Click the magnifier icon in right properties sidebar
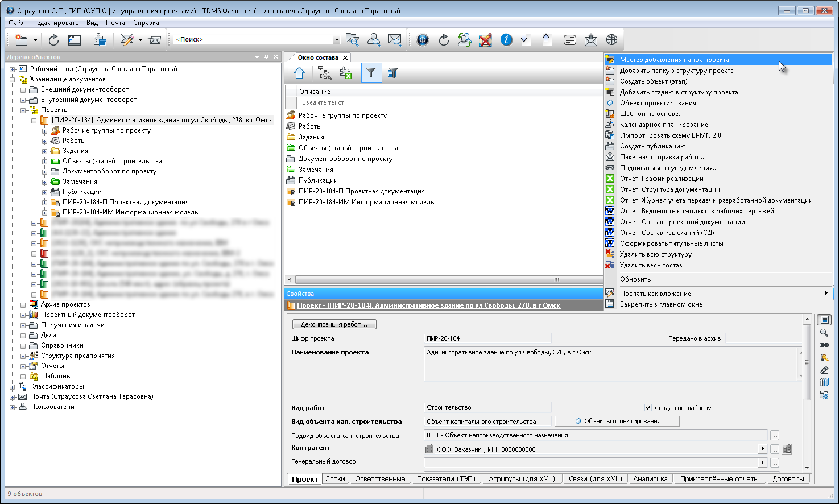 [x=824, y=333]
